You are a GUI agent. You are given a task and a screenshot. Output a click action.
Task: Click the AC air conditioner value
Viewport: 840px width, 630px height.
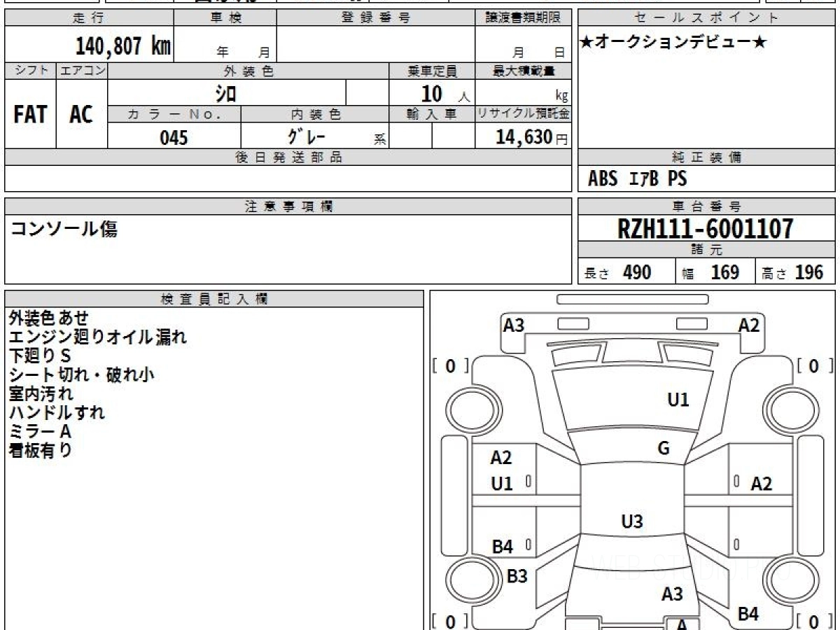coord(81,114)
